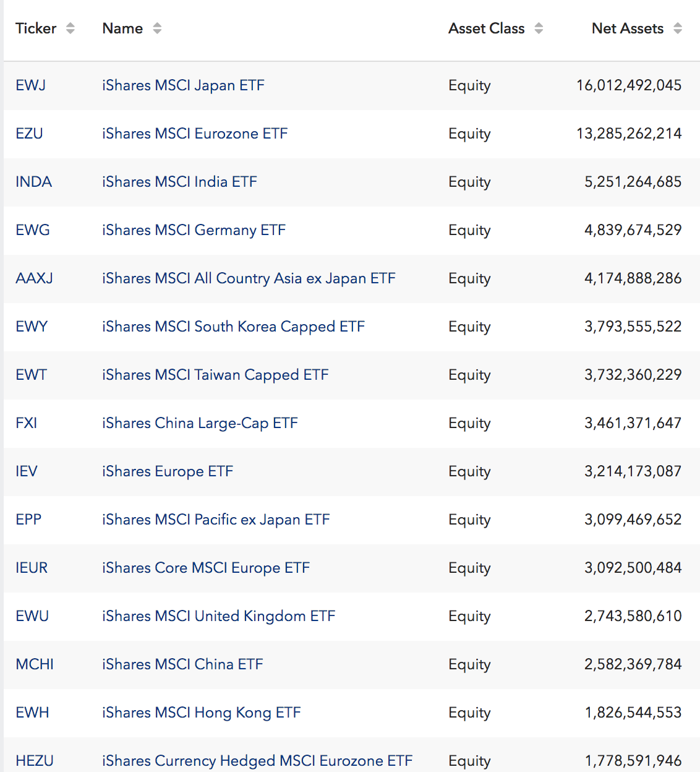Open iShares MSCI Hong Kong ETF
This screenshot has height=772, width=700.
point(202,713)
